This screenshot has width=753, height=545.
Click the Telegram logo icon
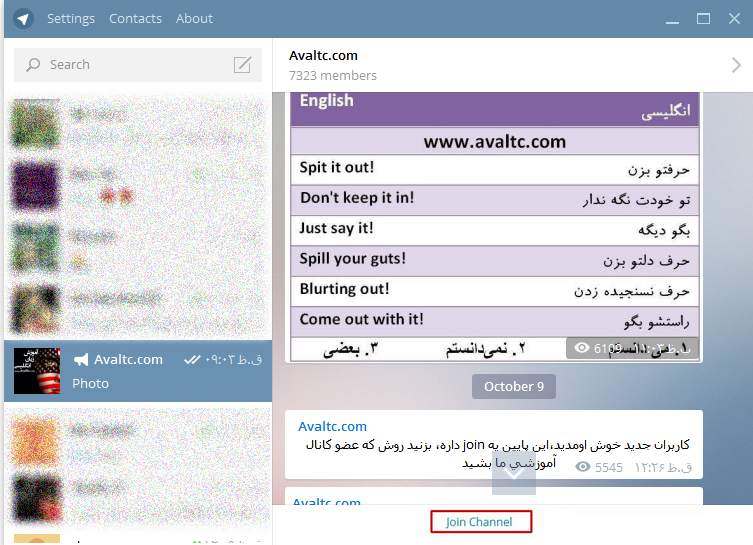[23, 19]
